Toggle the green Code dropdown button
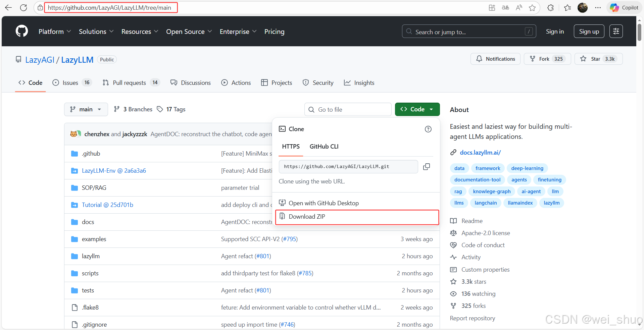This screenshot has height=330, width=644. [417, 109]
